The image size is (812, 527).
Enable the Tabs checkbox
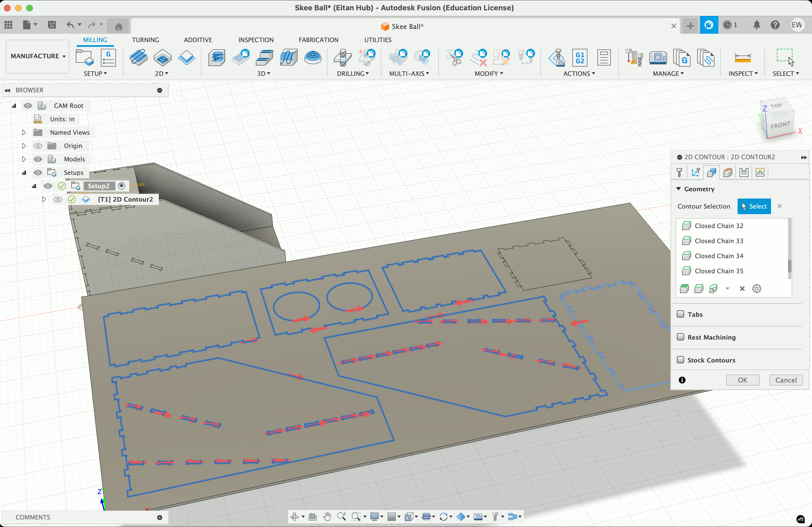[680, 314]
